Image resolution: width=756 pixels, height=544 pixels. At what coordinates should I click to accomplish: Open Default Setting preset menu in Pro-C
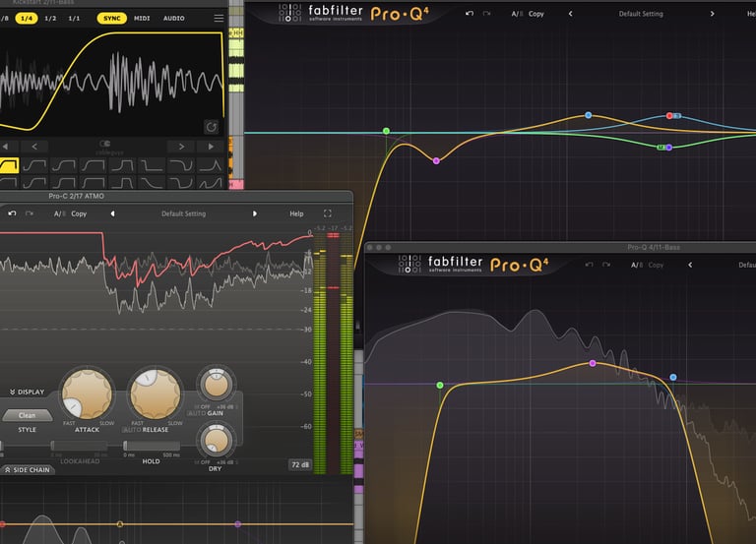coord(183,213)
